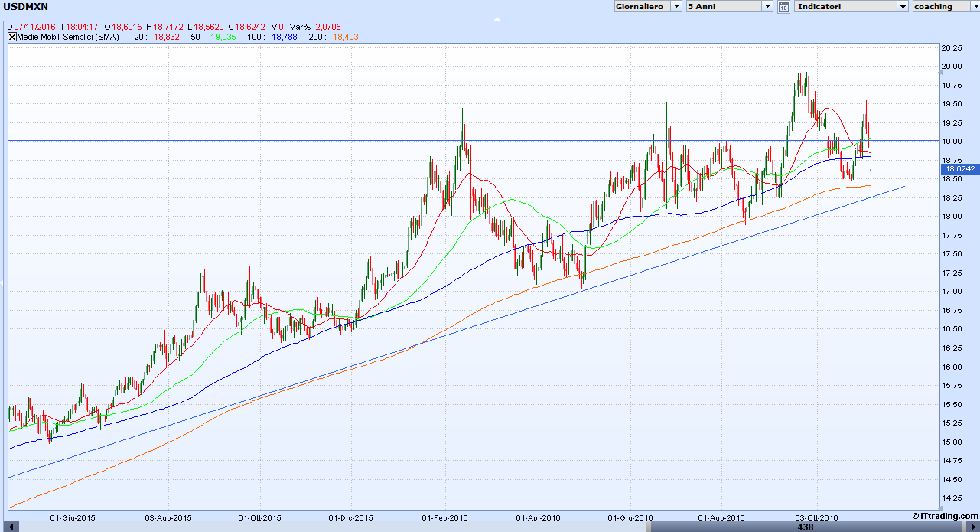
Task: Click the 01-Feb-2016 date label on time axis
Action: coord(446,517)
